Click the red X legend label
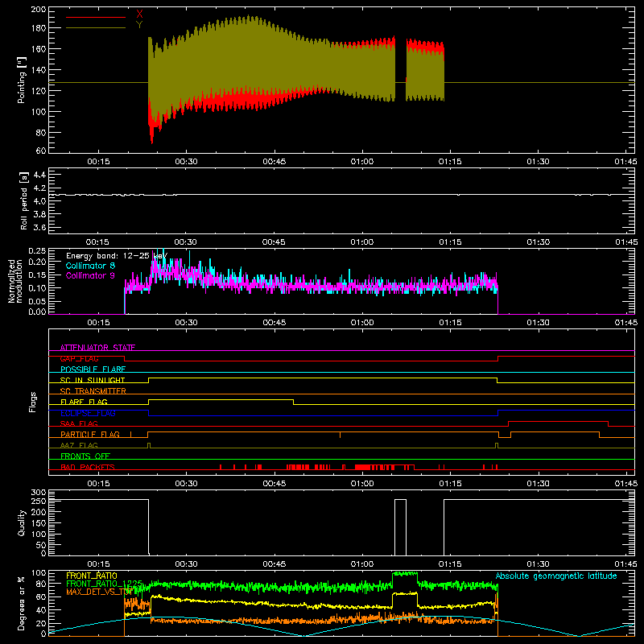Image resolution: width=644 pixels, height=644 pixels. point(139,14)
